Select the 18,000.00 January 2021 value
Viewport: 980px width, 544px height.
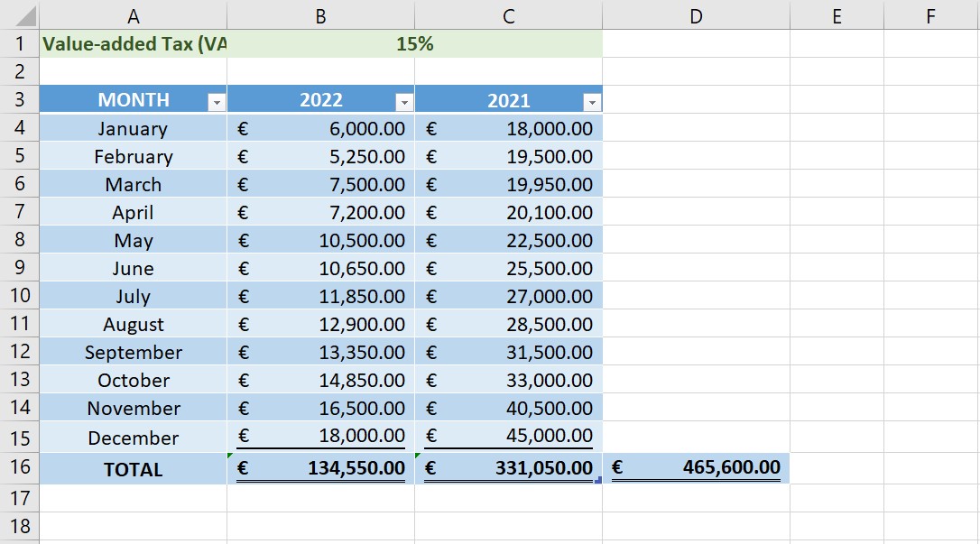click(x=509, y=127)
